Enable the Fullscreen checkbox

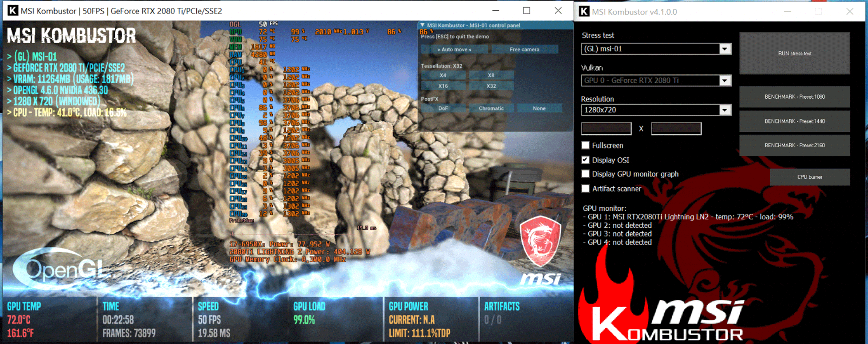pyautogui.click(x=586, y=145)
